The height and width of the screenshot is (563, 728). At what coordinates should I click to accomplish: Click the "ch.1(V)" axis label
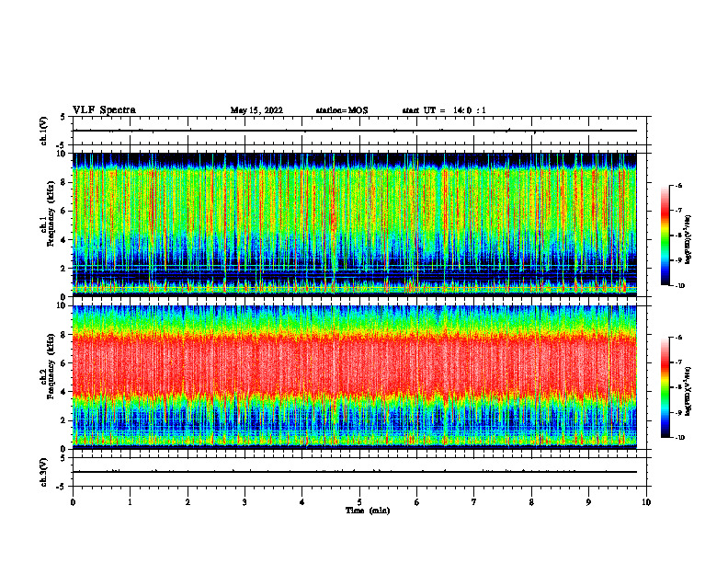[44, 131]
